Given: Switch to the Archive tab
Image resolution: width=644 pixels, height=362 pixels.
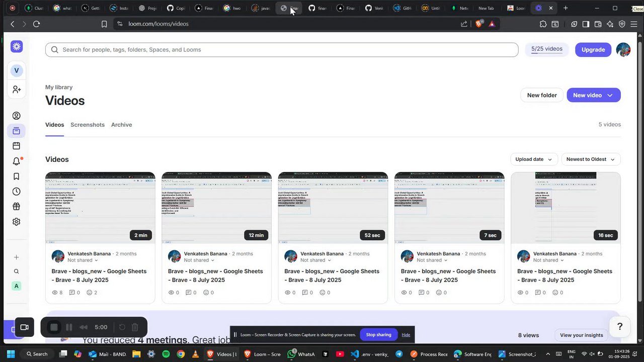Looking at the screenshot, I should [x=122, y=125].
